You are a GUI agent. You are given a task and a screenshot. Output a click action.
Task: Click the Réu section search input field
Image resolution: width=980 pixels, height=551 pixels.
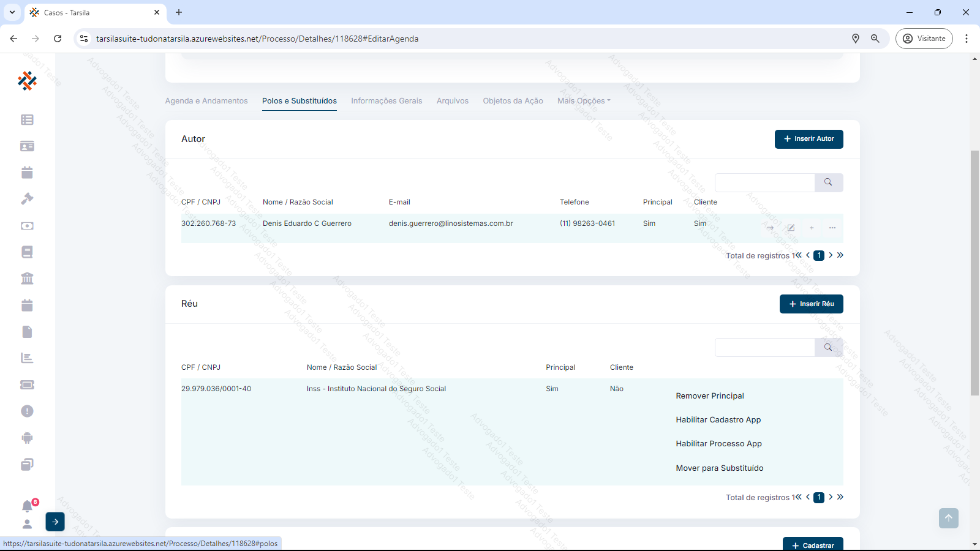(x=764, y=348)
